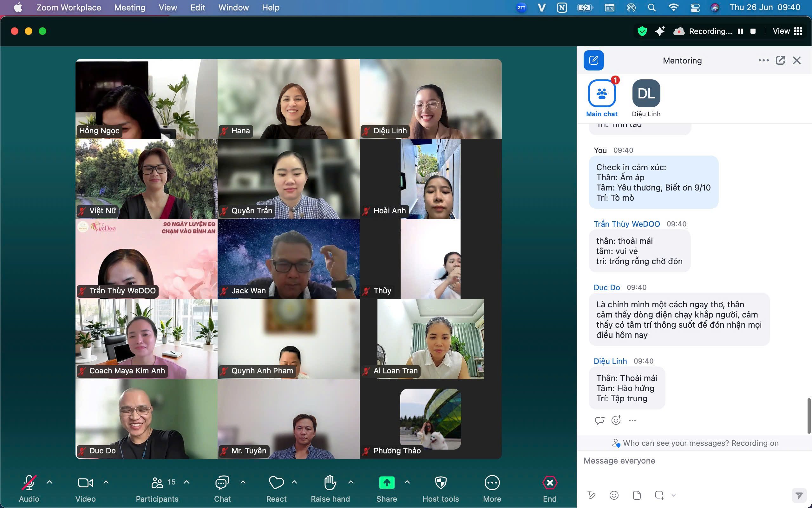This screenshot has width=812, height=508.
Task: Open the Window menu
Action: [x=233, y=7]
